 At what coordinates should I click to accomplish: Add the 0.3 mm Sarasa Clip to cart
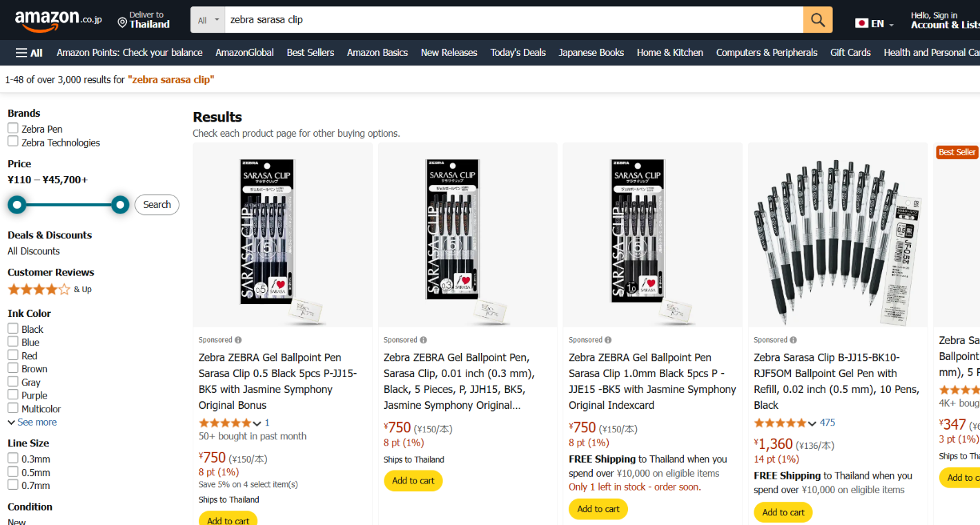pyautogui.click(x=413, y=481)
